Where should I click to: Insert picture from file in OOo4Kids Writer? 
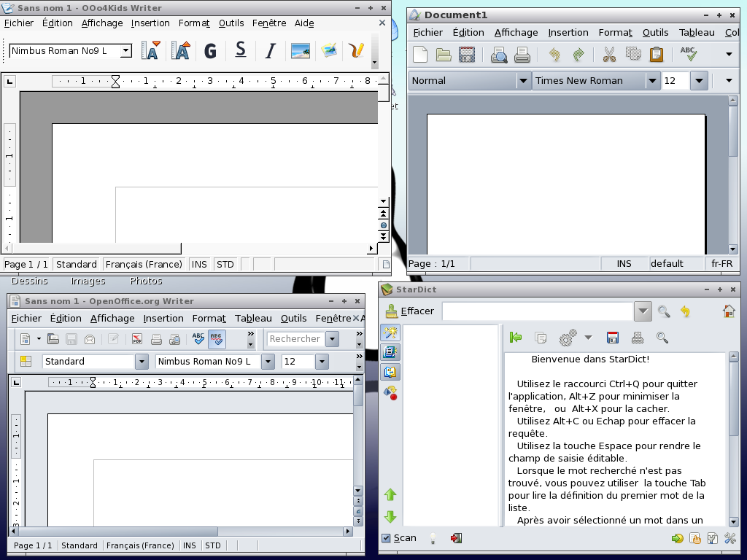coord(300,50)
